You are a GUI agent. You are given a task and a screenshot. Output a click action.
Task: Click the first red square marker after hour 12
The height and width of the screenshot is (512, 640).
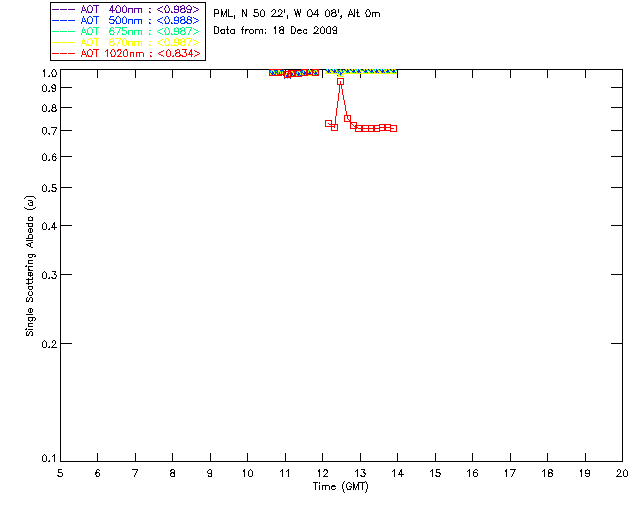[x=328, y=123]
